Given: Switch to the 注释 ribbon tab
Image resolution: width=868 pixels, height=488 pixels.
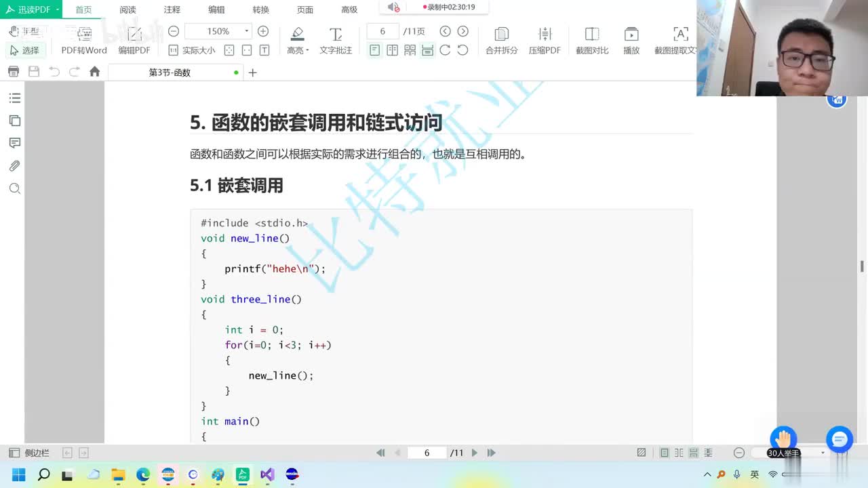Looking at the screenshot, I should point(172,9).
